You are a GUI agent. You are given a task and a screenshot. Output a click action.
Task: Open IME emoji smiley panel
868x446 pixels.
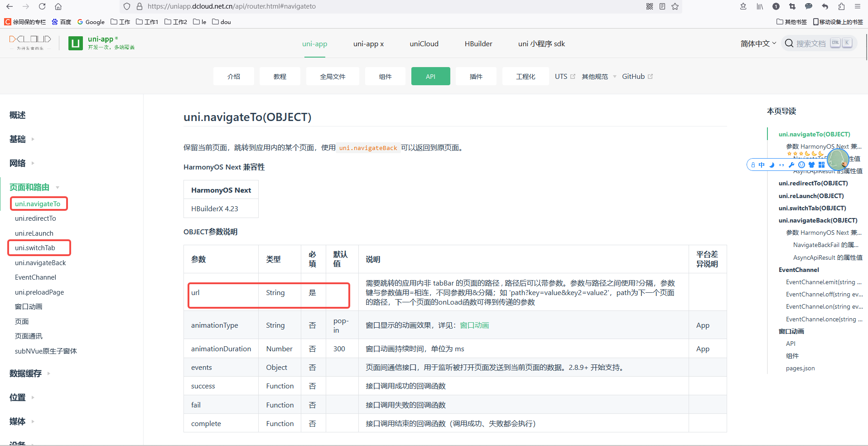coord(801,165)
